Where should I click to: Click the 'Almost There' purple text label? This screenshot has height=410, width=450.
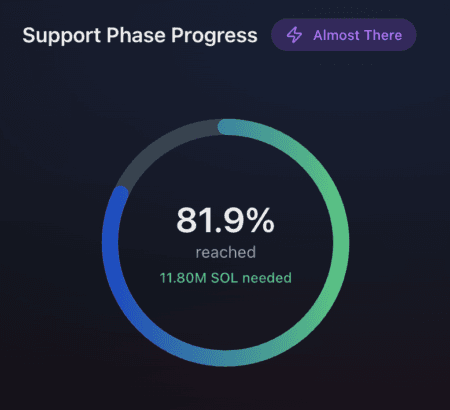click(358, 35)
